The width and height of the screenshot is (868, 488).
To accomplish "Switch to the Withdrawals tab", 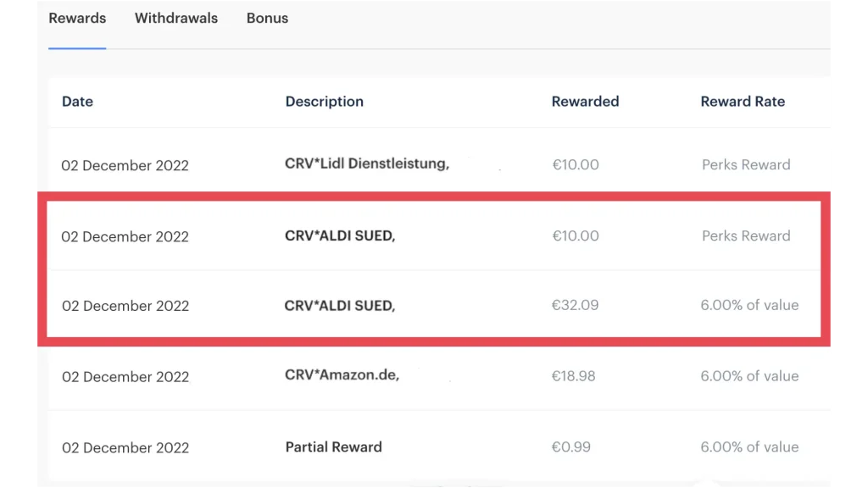I will click(x=176, y=18).
